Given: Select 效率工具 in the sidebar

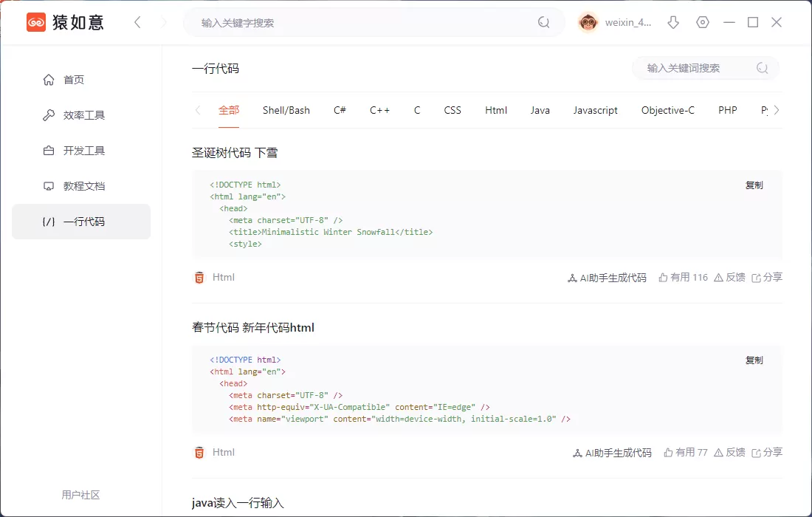Looking at the screenshot, I should coord(81,114).
